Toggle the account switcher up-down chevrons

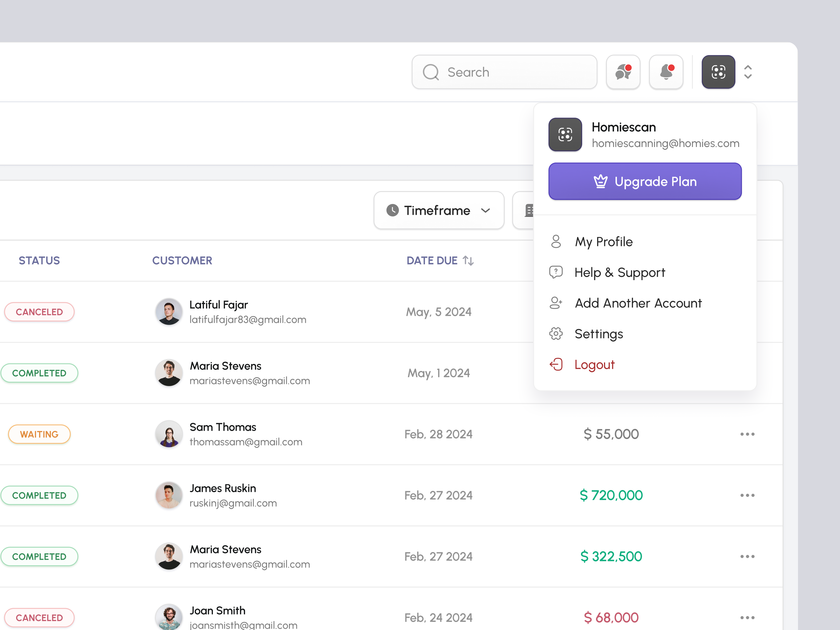[x=748, y=72]
